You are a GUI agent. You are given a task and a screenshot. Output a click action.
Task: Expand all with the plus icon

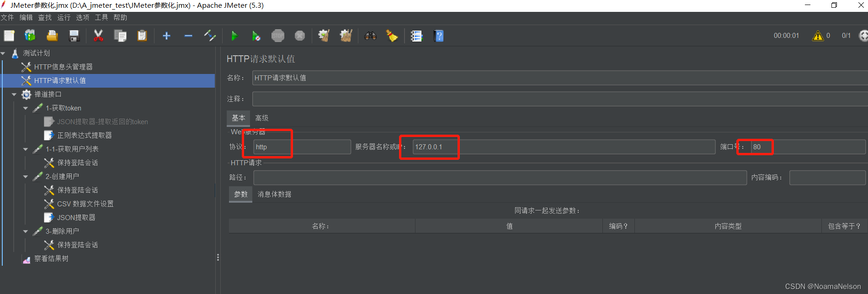click(166, 36)
